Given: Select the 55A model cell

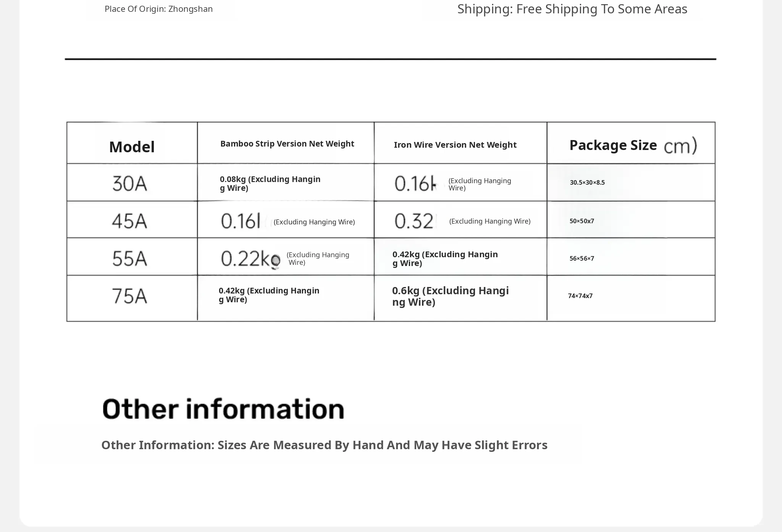Looking at the screenshot, I should click(x=129, y=258).
